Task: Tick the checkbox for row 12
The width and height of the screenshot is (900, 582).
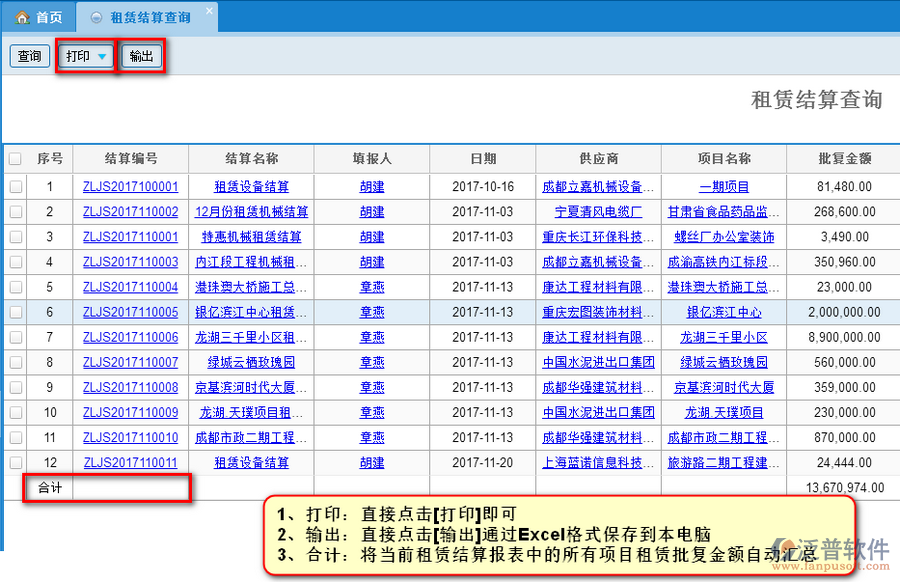Action: 15,462
